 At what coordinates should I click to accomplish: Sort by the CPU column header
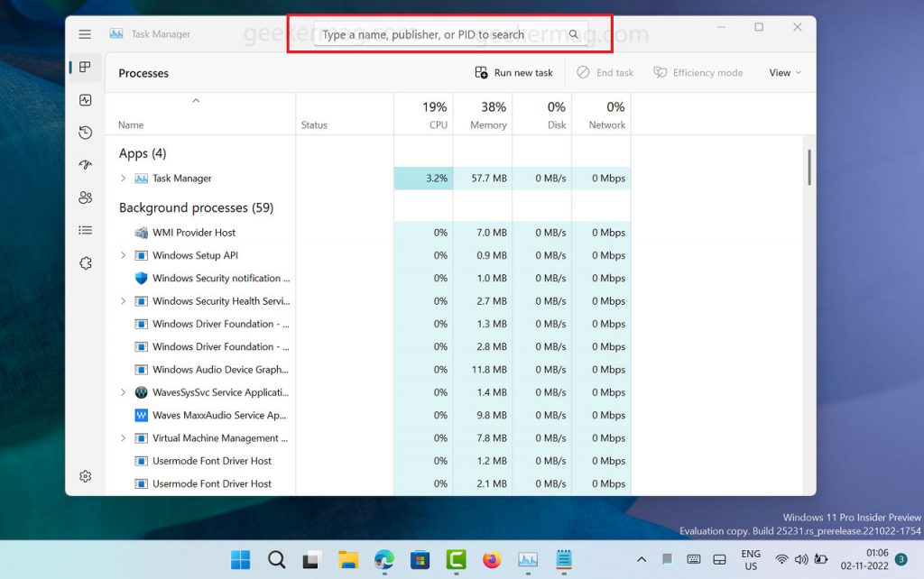click(424, 115)
